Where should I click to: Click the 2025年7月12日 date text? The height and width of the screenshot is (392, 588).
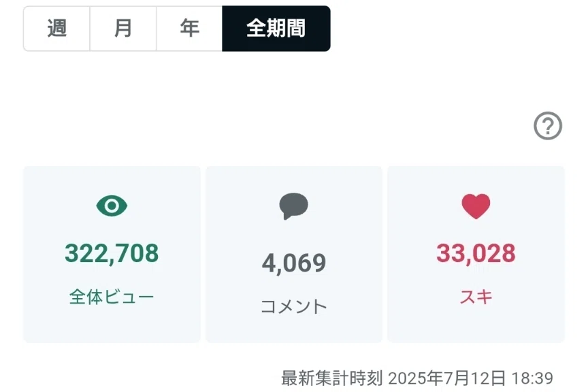coord(446,378)
